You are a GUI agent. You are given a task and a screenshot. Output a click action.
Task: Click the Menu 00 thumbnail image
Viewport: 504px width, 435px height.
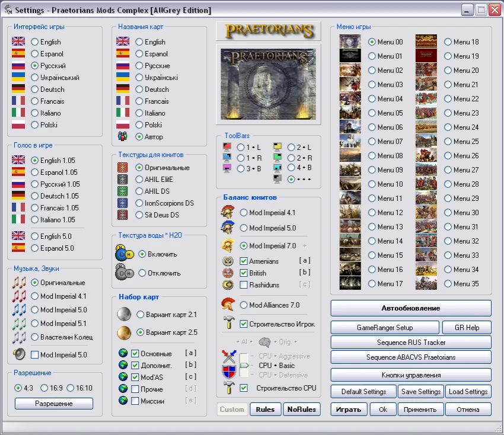pyautogui.click(x=350, y=42)
